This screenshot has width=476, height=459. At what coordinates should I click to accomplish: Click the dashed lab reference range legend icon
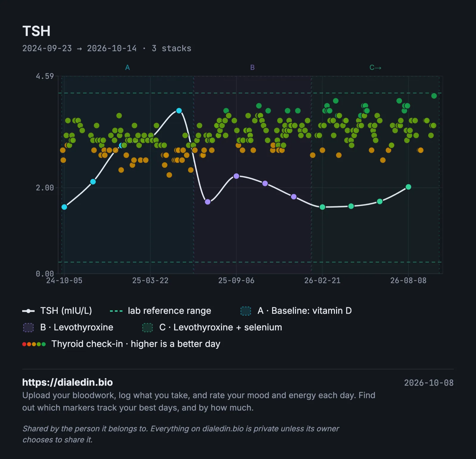point(116,311)
